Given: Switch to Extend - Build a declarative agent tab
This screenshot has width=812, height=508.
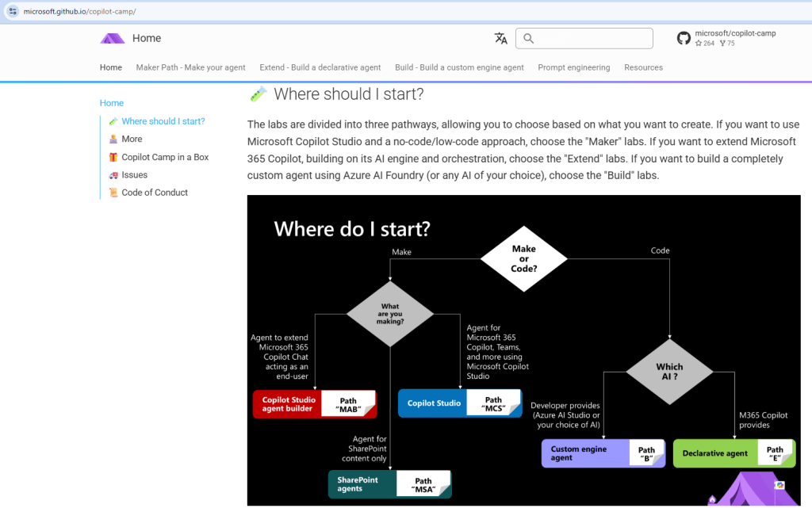Looking at the screenshot, I should (320, 67).
